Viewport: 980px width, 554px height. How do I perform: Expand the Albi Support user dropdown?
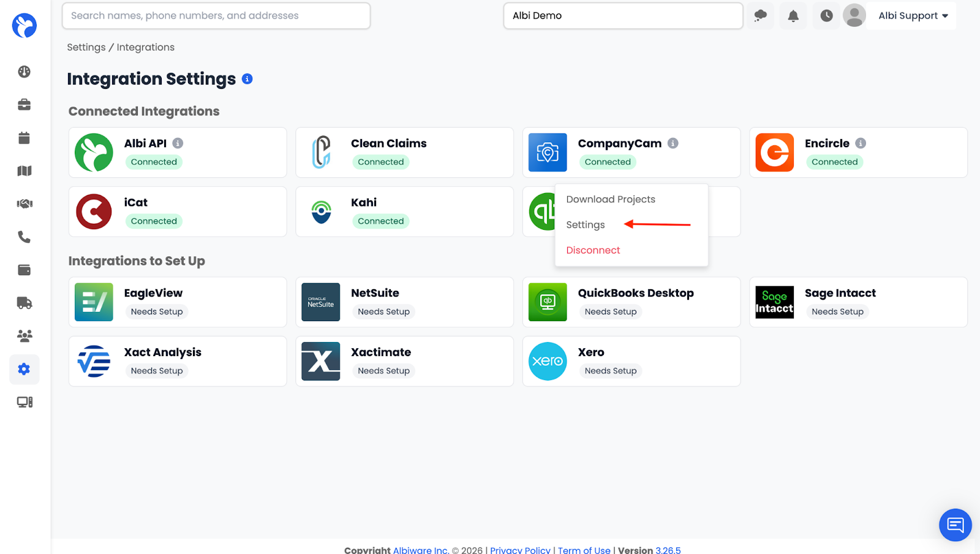point(913,16)
